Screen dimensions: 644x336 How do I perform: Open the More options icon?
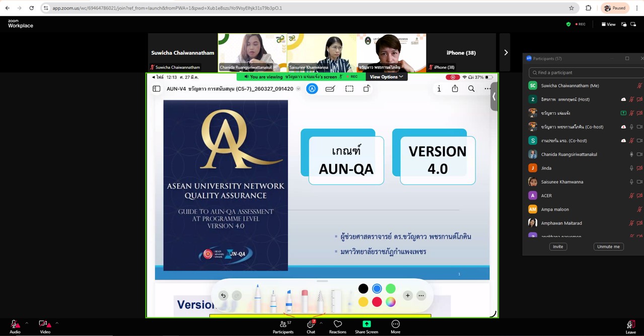(395, 324)
